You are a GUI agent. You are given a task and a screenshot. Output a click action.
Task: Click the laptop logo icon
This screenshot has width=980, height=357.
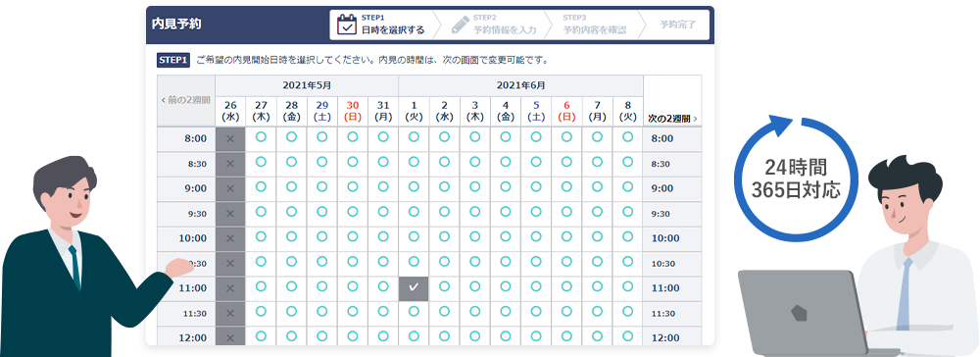[x=798, y=311]
